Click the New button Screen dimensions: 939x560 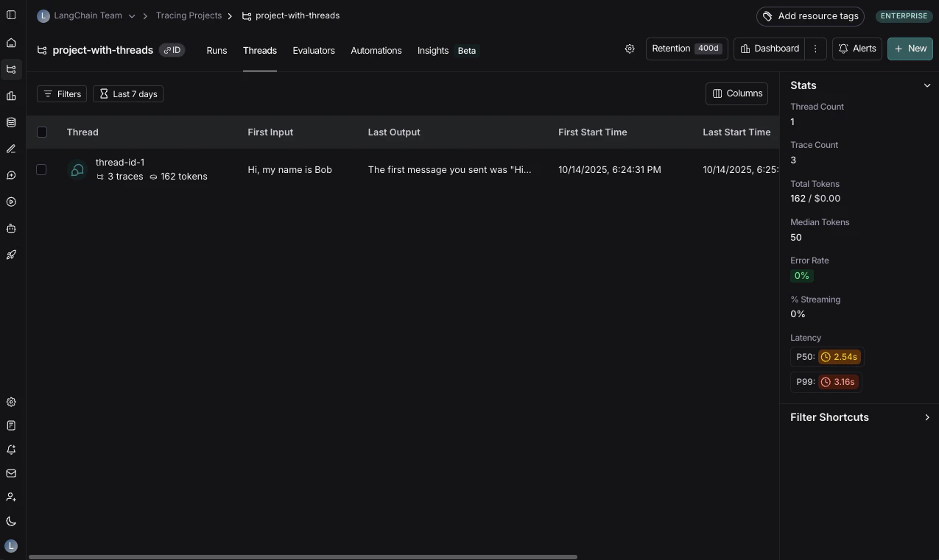point(910,49)
